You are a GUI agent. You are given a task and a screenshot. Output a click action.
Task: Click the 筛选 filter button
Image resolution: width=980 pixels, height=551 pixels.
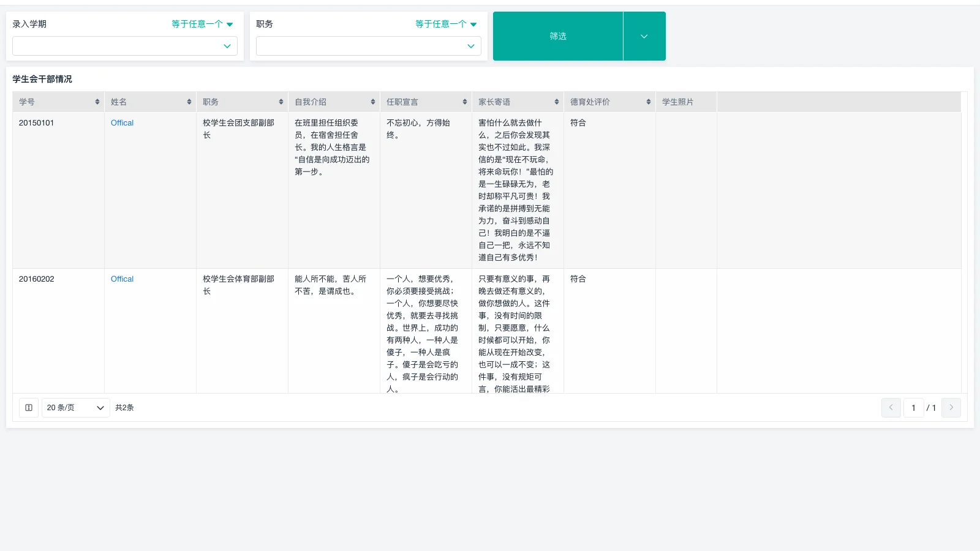(558, 36)
